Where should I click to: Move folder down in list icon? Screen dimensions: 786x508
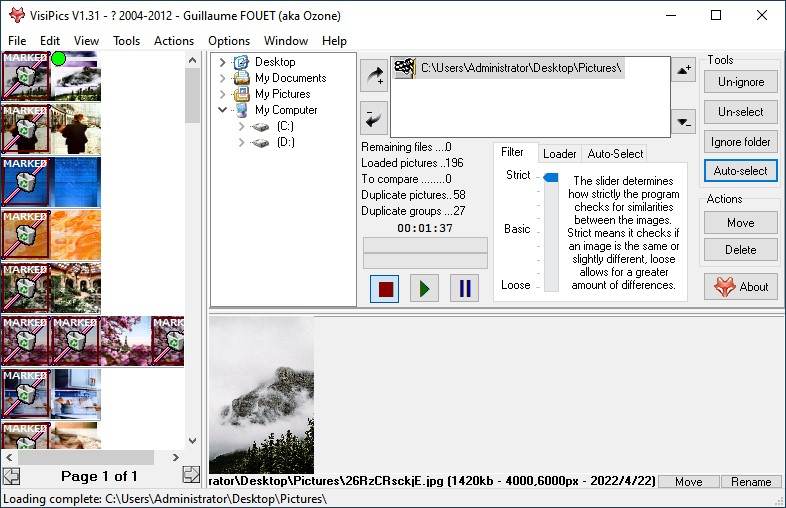pos(684,122)
